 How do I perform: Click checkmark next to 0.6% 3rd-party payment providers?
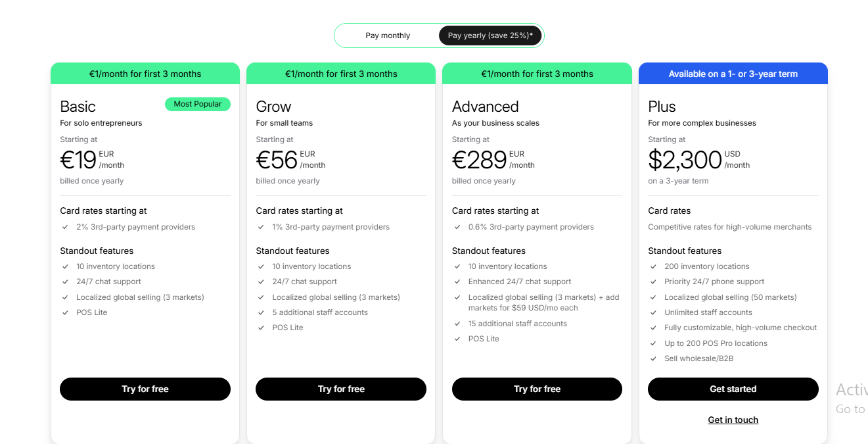[457, 227]
